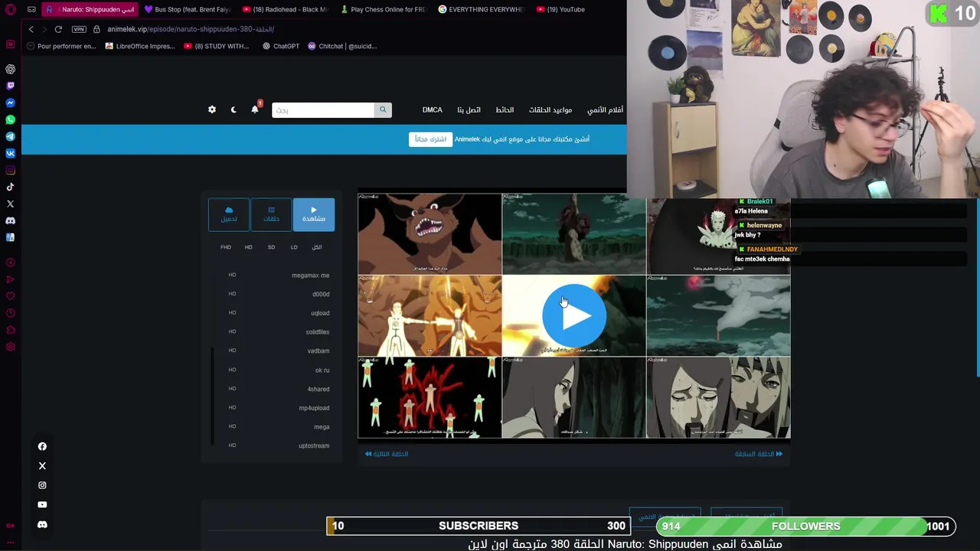Open Telegram in the browser sidebar
This screenshot has width=980, height=551.
click(x=11, y=136)
